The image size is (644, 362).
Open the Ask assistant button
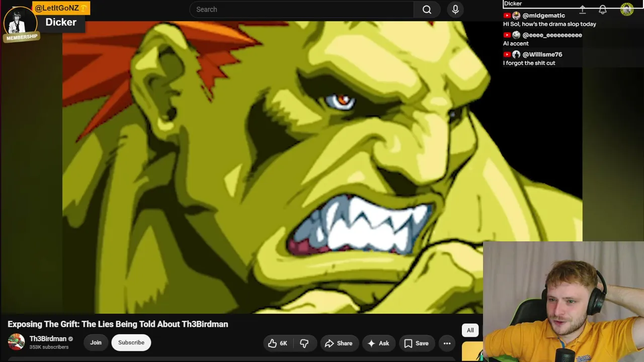(378, 343)
